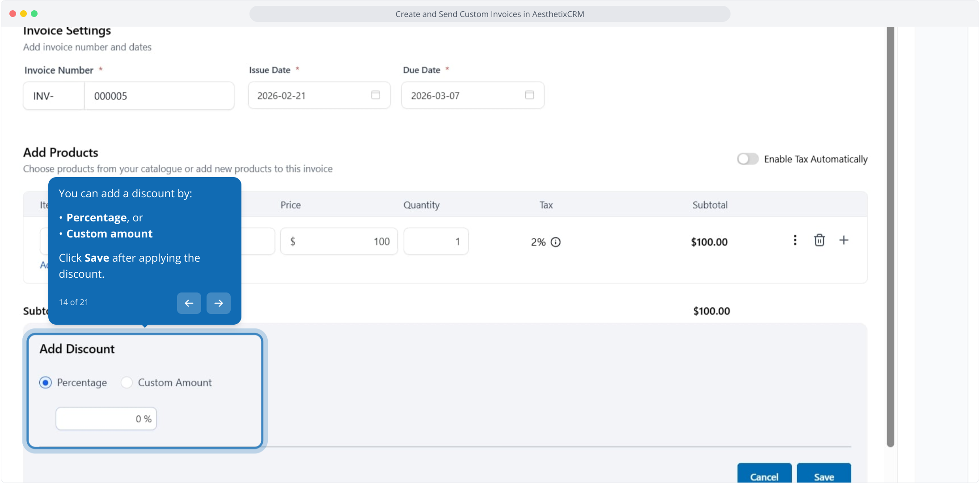The image size is (980, 483).
Task: Click the Issue Date field 2026-02-21
Action: pos(308,96)
